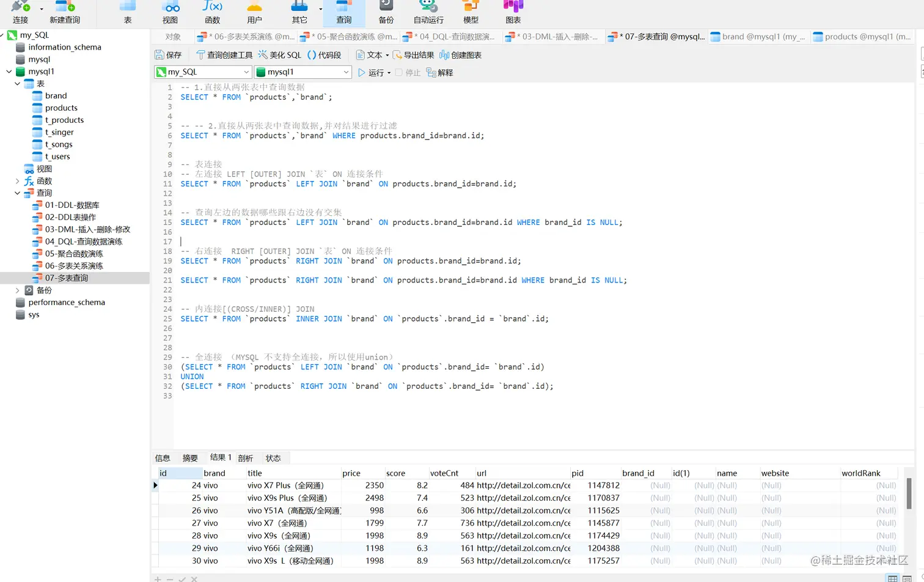Click the delete record minus icon

click(x=170, y=579)
